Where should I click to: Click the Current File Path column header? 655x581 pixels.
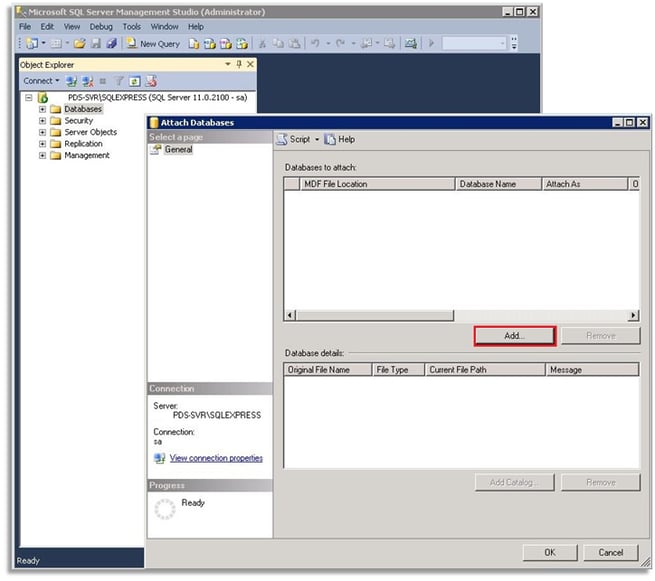[485, 370]
